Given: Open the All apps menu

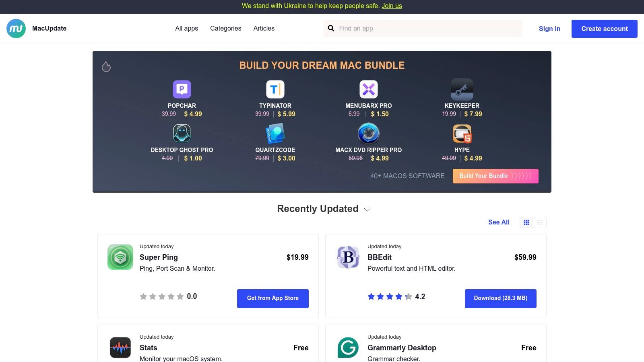Looking at the screenshot, I should (186, 29).
